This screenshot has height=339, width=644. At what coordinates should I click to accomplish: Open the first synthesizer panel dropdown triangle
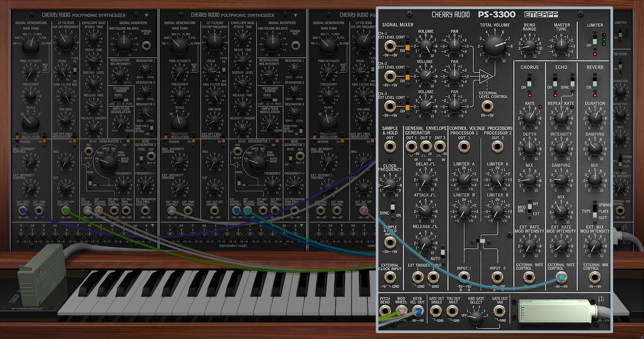pyautogui.click(x=147, y=16)
